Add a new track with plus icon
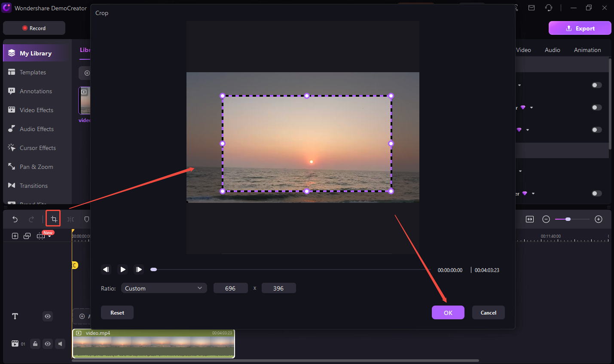This screenshot has height=364, width=614. [15, 236]
